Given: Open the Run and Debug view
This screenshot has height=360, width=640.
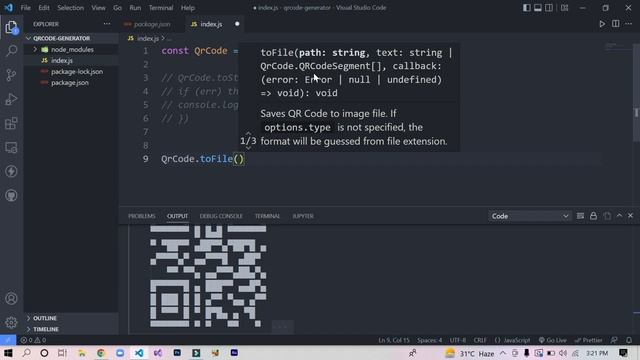Looking at the screenshot, I should point(11,99).
